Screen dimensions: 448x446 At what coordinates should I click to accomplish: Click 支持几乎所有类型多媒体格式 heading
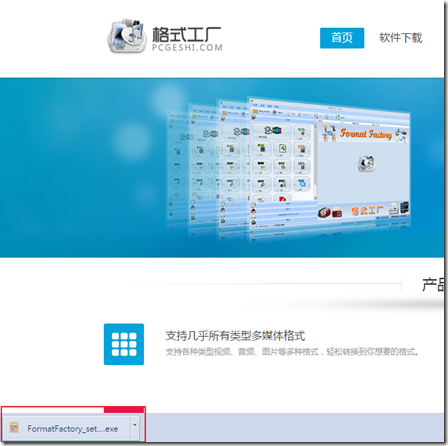pos(235,336)
